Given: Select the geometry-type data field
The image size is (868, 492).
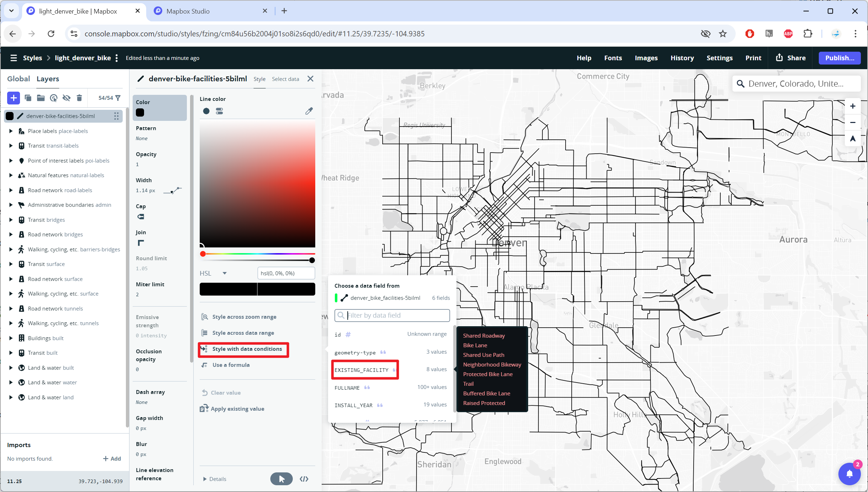Looking at the screenshot, I should (390, 352).
